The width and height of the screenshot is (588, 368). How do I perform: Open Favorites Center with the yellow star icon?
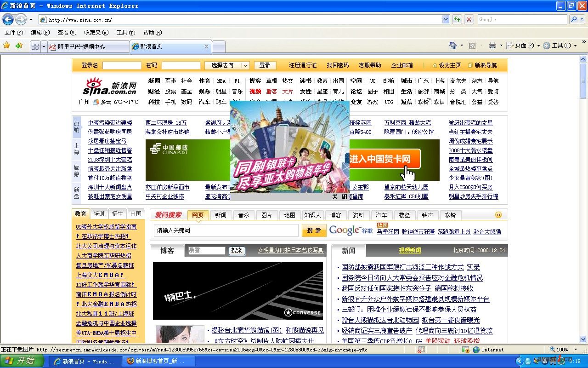click(6, 46)
